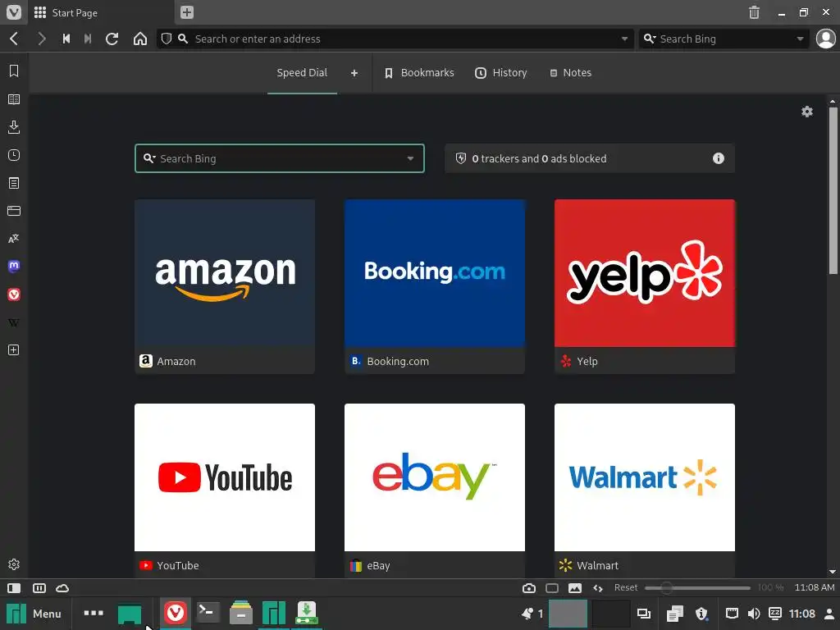This screenshot has height=630, width=840.
Task: Go to the home page
Action: [139, 39]
